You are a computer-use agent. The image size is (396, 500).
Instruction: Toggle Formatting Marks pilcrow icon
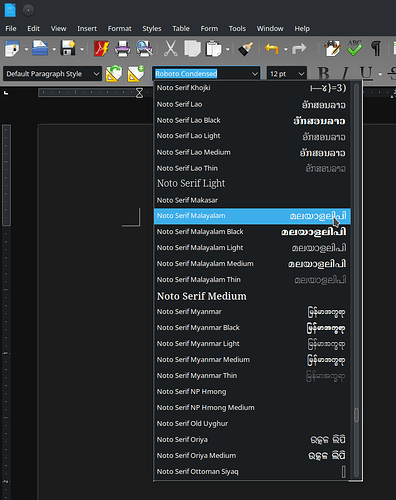pos(376,49)
